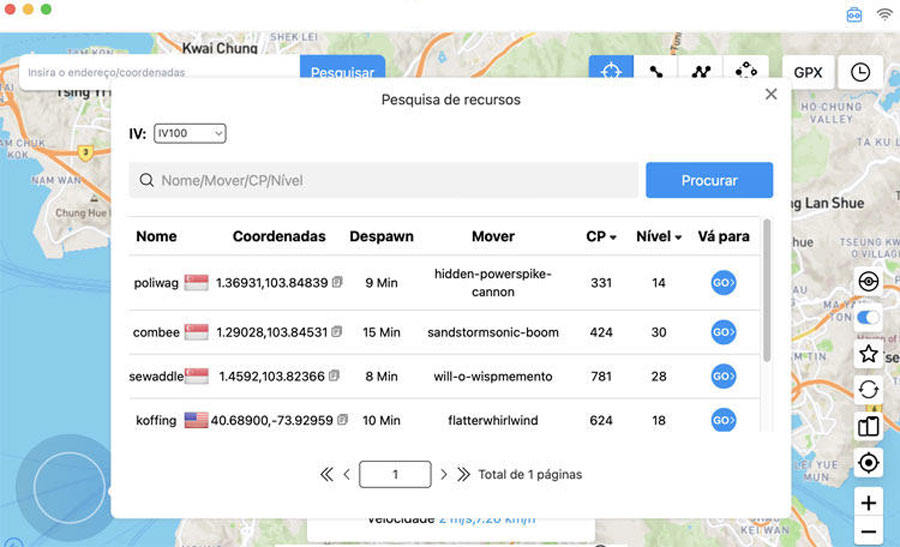Center map on current location icon
Image resolution: width=900 pixels, height=547 pixels.
pyautogui.click(x=868, y=463)
